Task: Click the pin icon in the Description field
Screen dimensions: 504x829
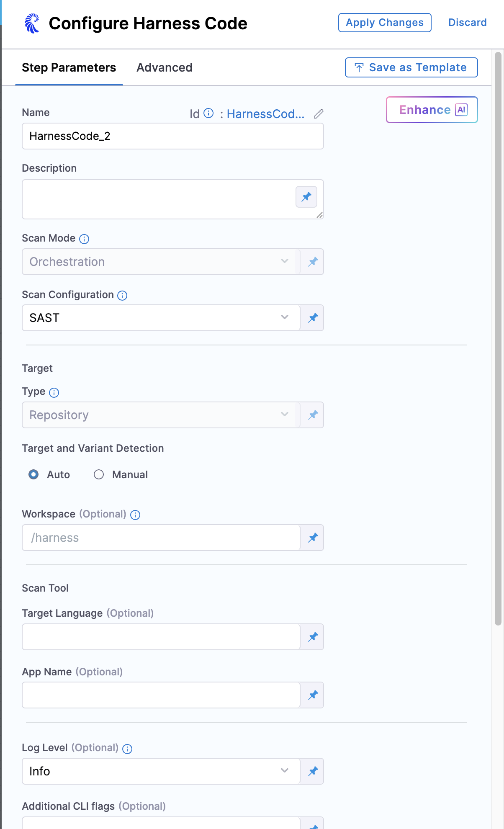Action: [306, 197]
